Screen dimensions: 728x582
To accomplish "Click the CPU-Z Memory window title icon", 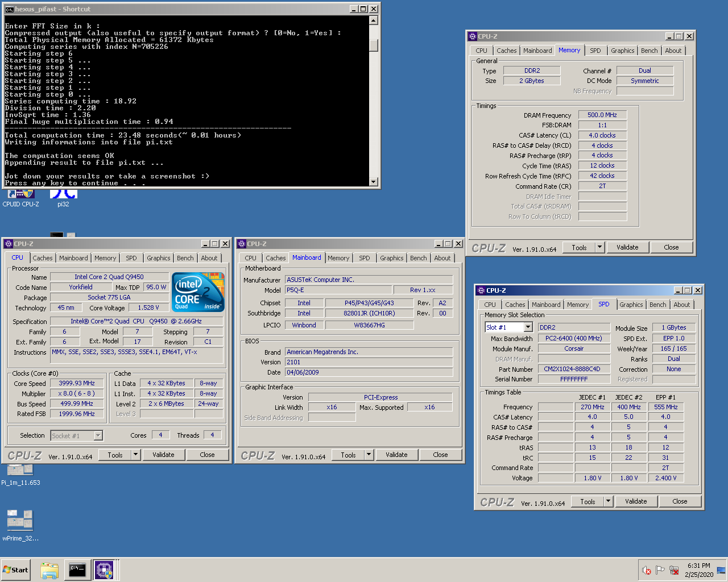I will 473,36.
